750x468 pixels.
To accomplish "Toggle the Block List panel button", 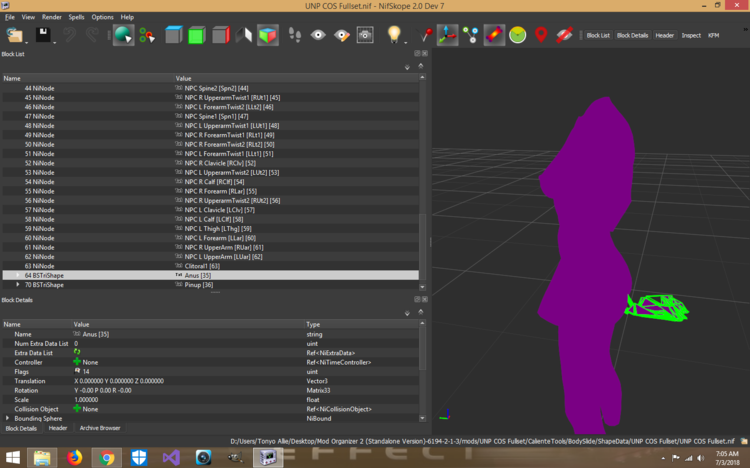I will 598,35.
